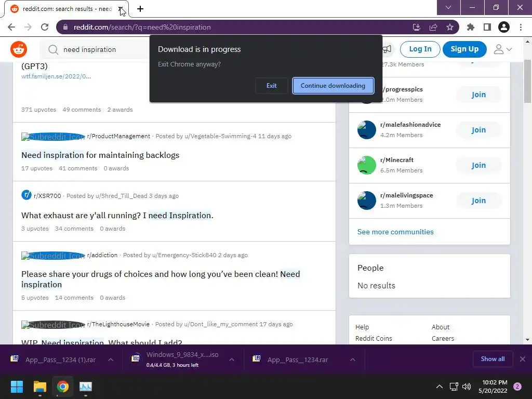Viewport: 532px width, 399px height.
Task: Join r/progresspics community
Action: 478,95
